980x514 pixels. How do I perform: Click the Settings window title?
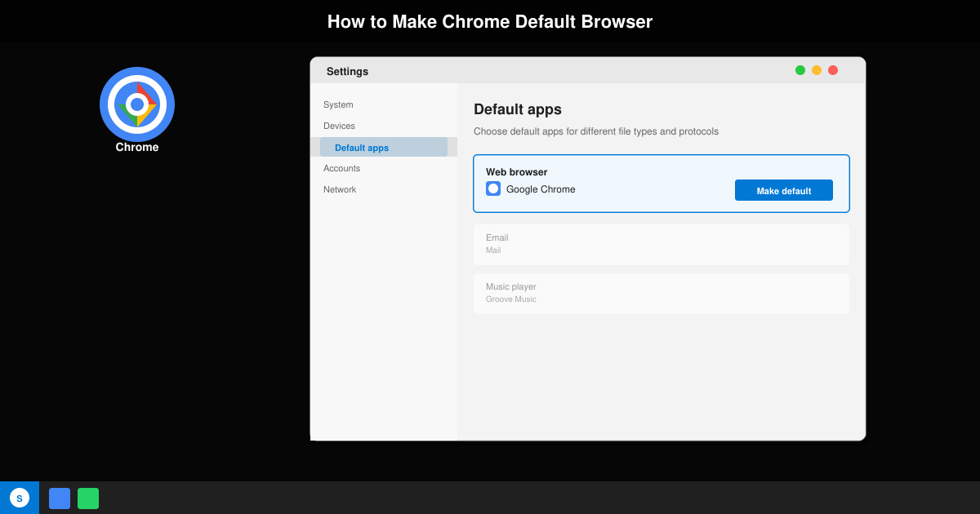point(347,71)
